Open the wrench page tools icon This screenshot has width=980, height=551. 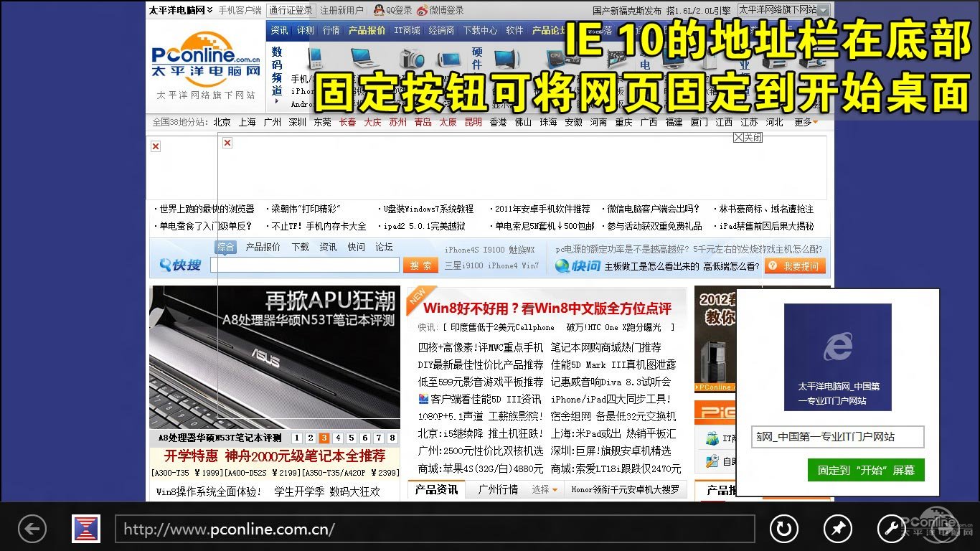click(x=892, y=529)
